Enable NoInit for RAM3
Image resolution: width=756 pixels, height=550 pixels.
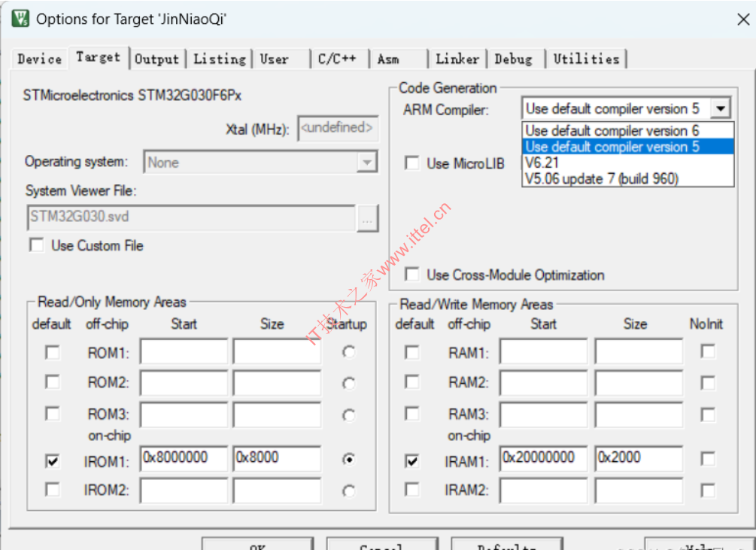pyautogui.click(x=708, y=415)
